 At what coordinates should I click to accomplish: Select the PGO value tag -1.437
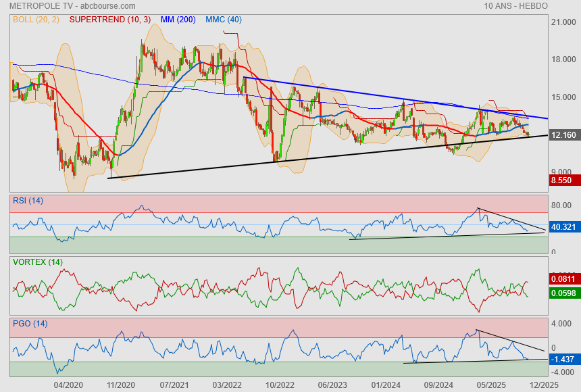tap(563, 361)
